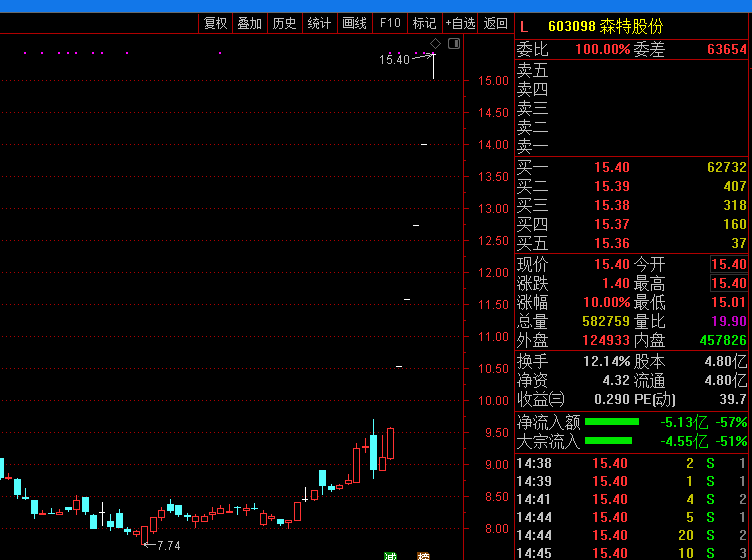
Task: Open F10 company information
Action: [x=390, y=23]
